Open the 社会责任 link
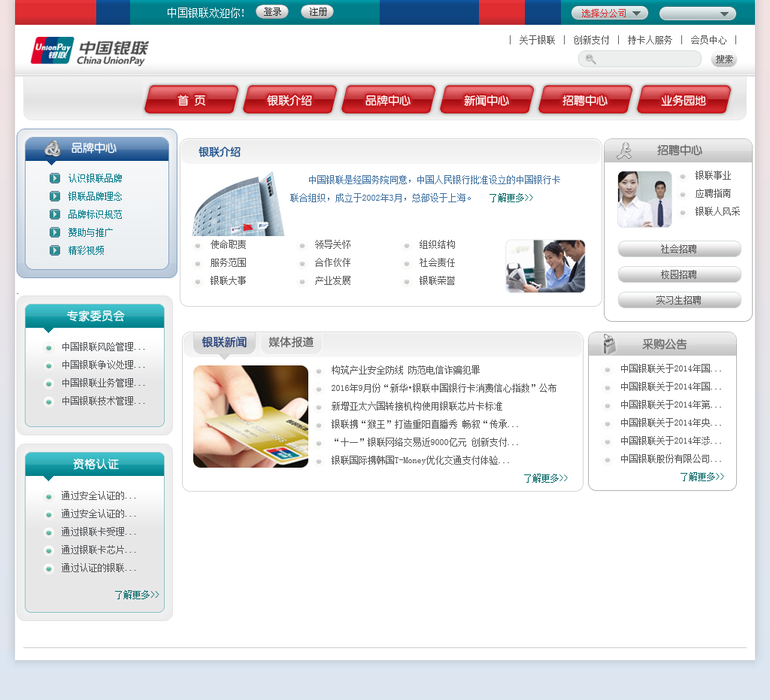The height and width of the screenshot is (700, 770). point(437,262)
